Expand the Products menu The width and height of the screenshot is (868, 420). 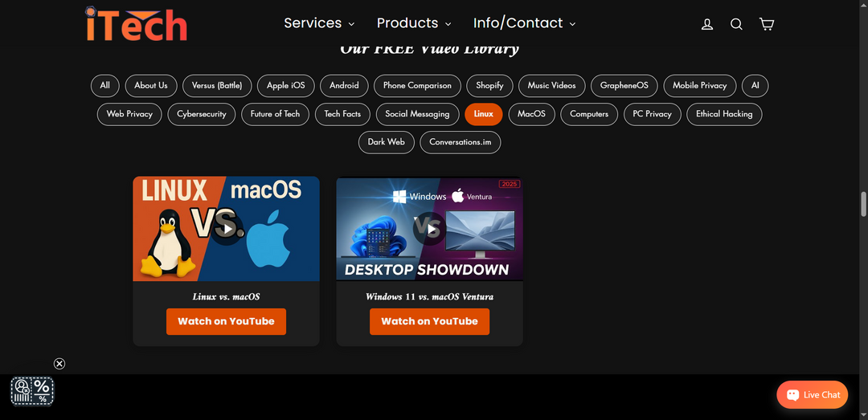414,23
